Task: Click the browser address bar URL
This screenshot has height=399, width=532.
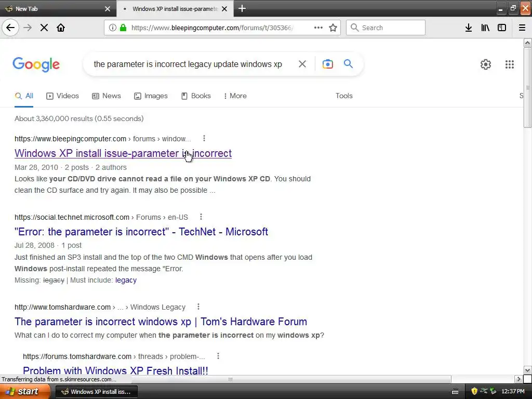Action: pos(212,28)
